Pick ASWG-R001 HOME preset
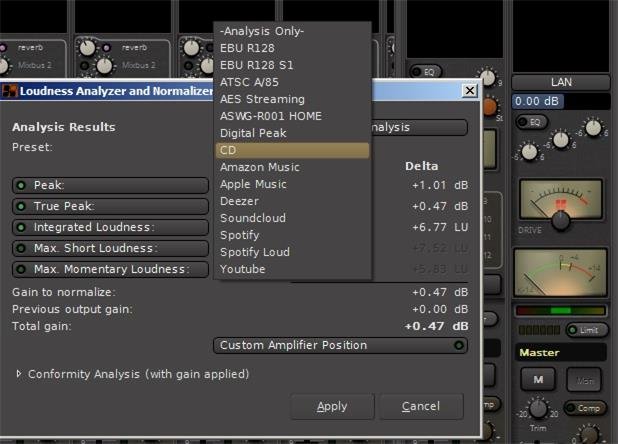 coord(292,116)
